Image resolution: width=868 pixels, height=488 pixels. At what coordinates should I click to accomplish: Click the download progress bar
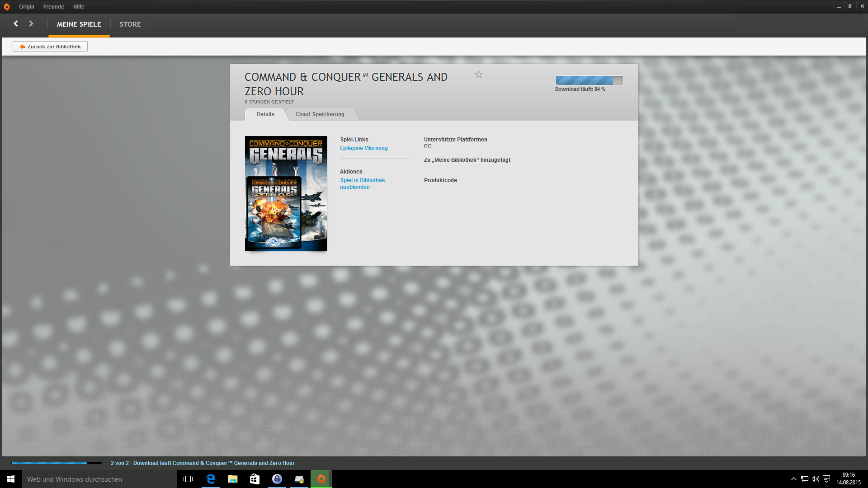click(589, 80)
